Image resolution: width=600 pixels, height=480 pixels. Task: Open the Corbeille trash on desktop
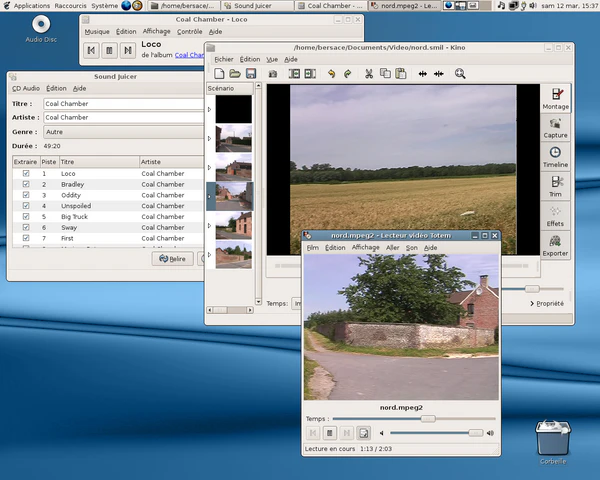pos(552,438)
